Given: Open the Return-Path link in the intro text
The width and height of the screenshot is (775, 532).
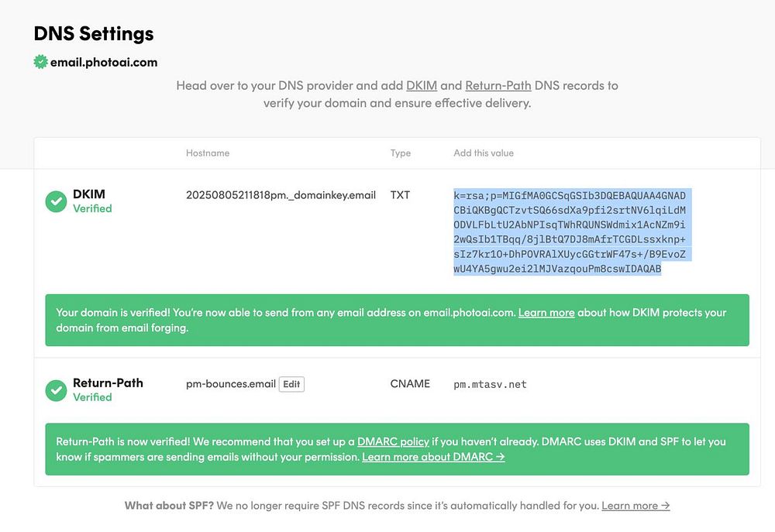Looking at the screenshot, I should [498, 85].
